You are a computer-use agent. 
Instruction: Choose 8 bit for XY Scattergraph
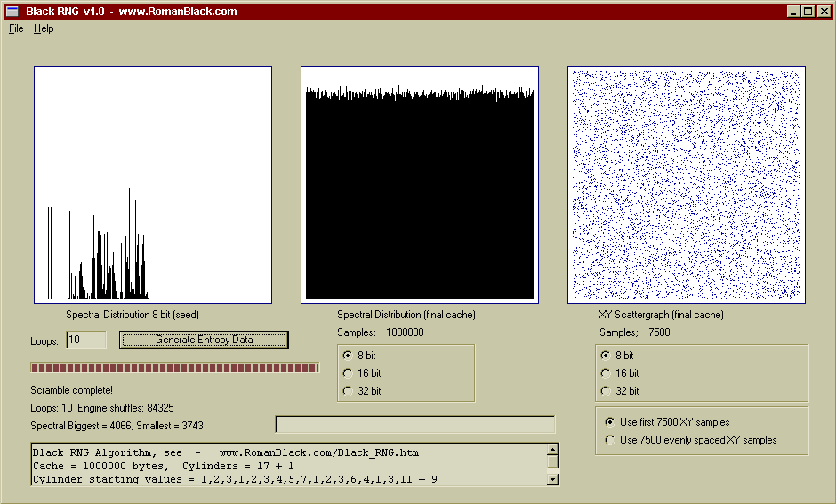(606, 356)
